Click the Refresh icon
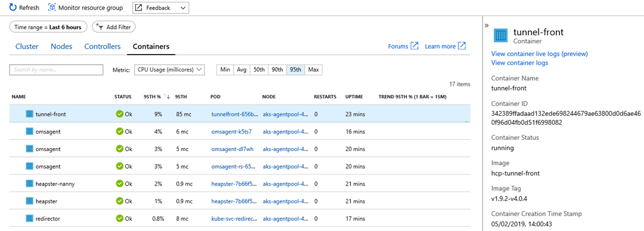Viewport: 644px width, 231px height. (13, 8)
